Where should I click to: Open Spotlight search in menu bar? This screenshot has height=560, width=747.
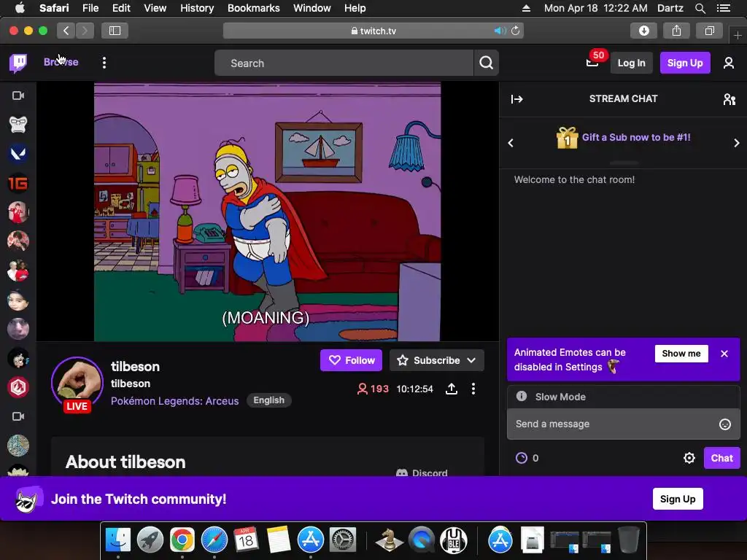pos(700,8)
